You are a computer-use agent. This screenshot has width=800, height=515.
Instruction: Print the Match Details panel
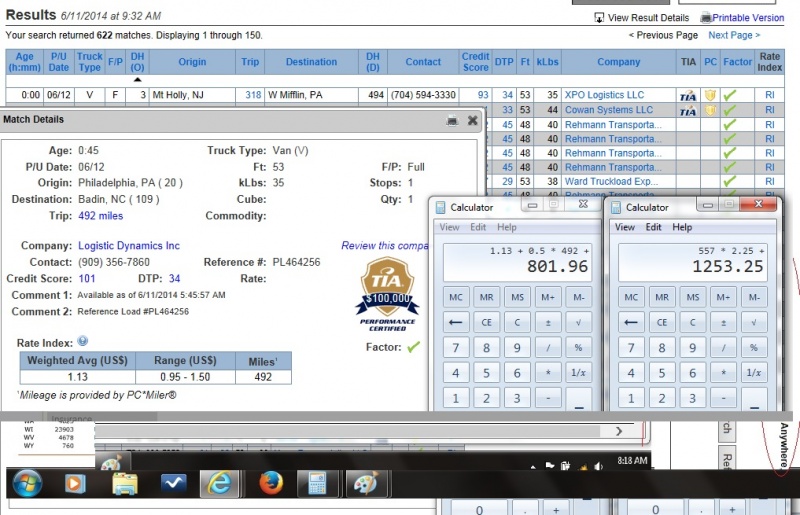click(452, 120)
